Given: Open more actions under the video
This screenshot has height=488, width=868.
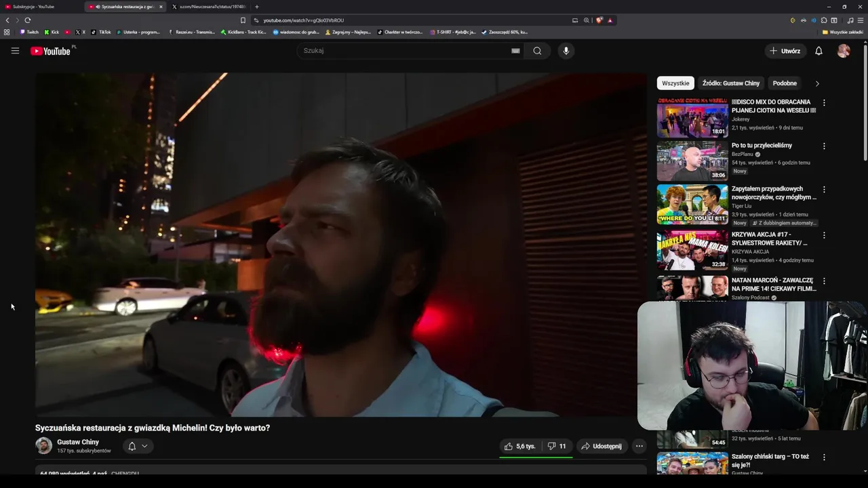Looking at the screenshot, I should point(639,446).
